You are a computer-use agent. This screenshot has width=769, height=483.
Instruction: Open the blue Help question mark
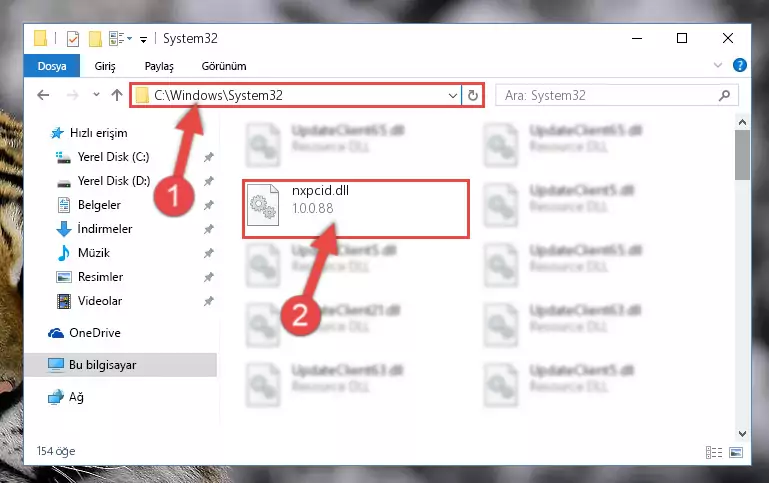(x=740, y=65)
